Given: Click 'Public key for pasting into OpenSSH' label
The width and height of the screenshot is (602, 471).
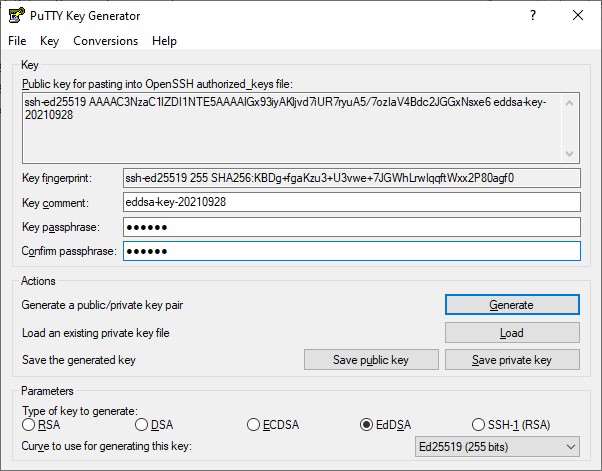Looking at the screenshot, I should pos(157,84).
